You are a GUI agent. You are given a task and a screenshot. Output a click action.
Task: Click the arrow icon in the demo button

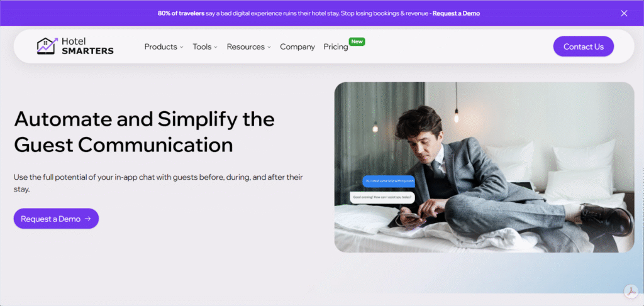[87, 219]
